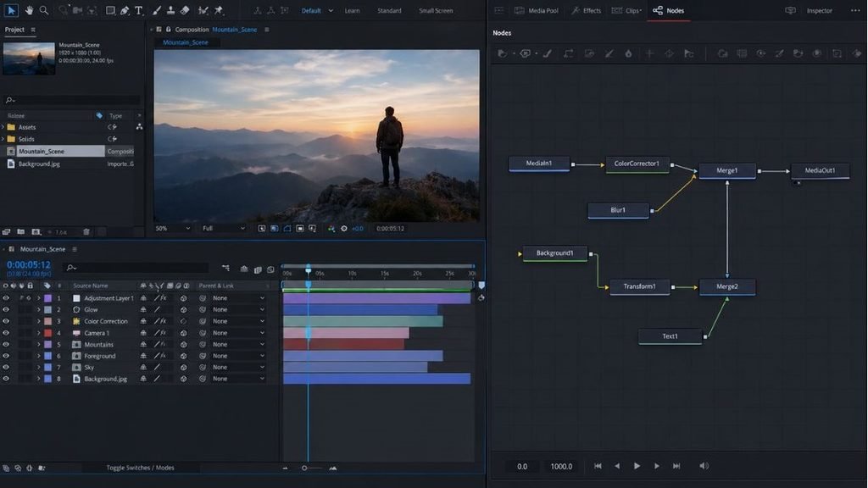
Task: Expand the Solids folder
Action: (3, 139)
